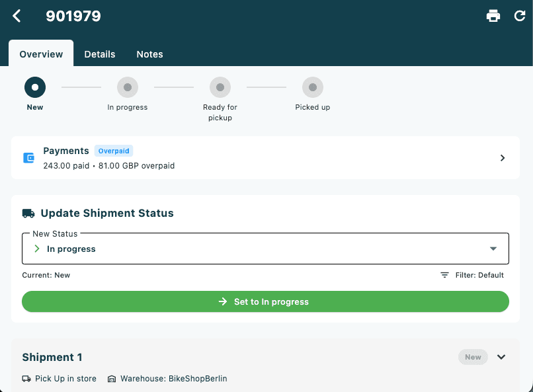This screenshot has height=392, width=533.
Task: Click the Set to In progress button
Action: [265, 301]
